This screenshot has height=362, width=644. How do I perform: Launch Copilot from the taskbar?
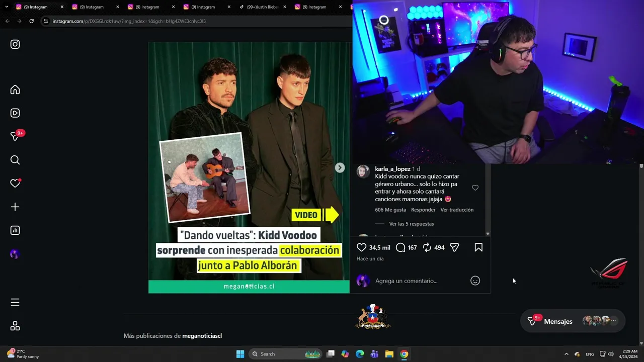tap(345, 354)
